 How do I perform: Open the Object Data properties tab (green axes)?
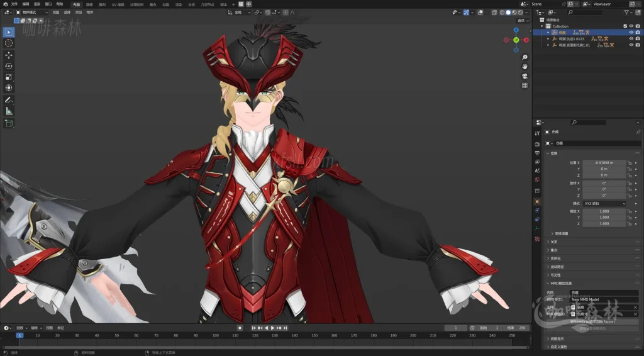pyautogui.click(x=537, y=228)
